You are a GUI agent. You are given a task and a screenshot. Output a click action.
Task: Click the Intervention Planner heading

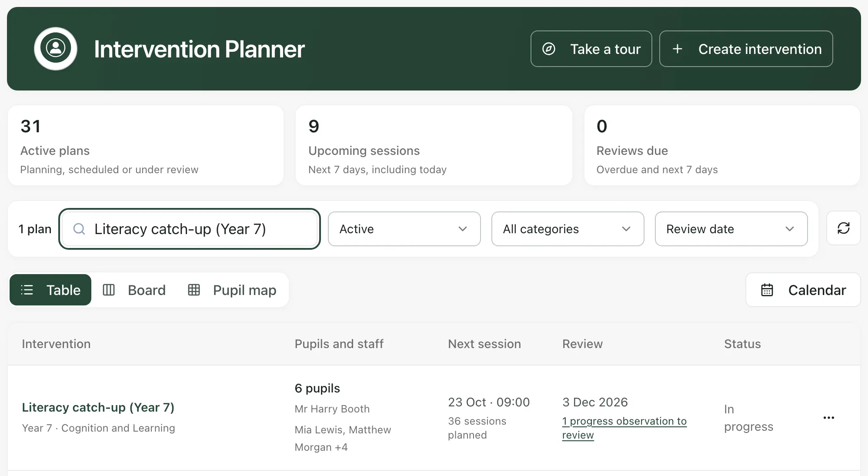(199, 49)
